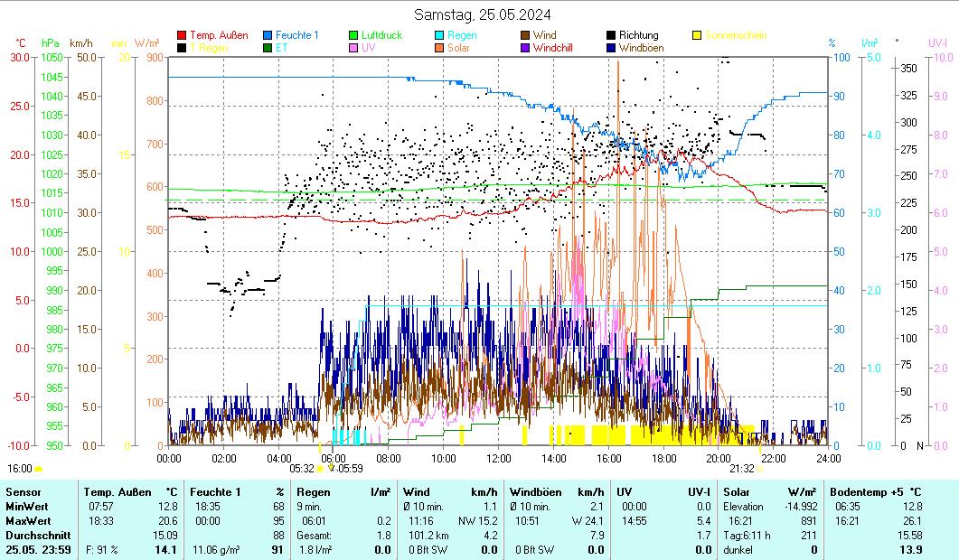Click the blue Feuchte 1 legend square
Image resolution: width=959 pixels, height=560 pixels.
[268, 36]
